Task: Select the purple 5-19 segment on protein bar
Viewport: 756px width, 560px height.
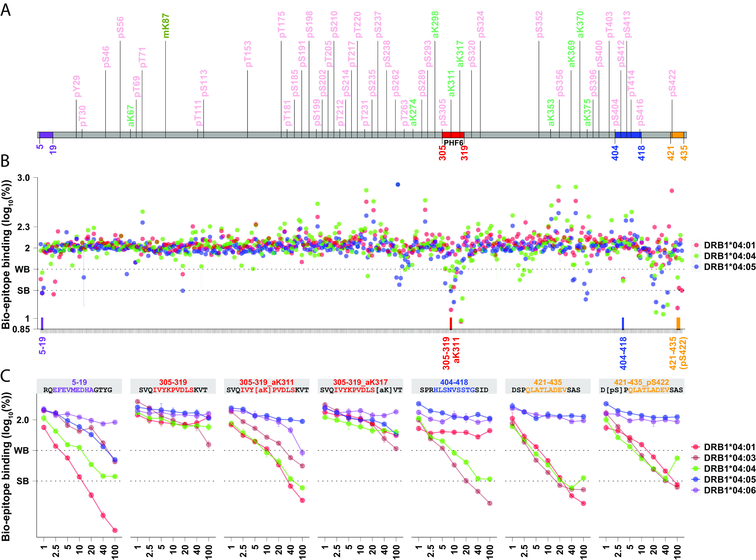Action: pyautogui.click(x=46, y=135)
